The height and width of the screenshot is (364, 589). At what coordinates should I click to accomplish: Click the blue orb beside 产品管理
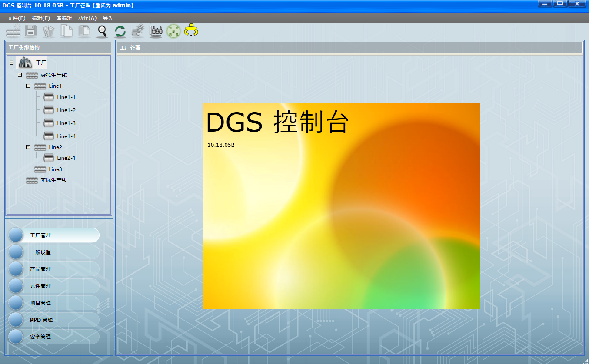coord(16,269)
